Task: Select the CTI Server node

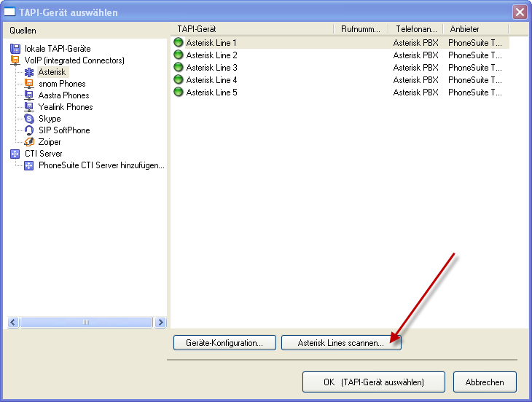Action: pos(43,154)
